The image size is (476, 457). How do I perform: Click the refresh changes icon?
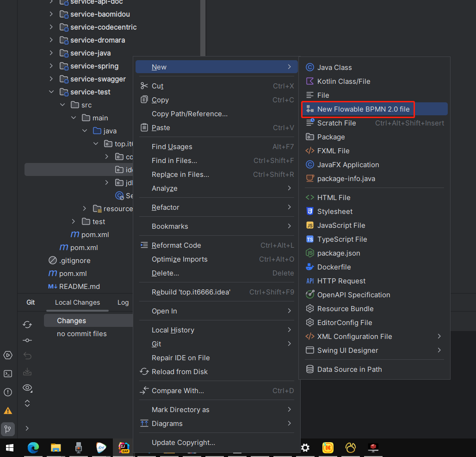point(27,325)
